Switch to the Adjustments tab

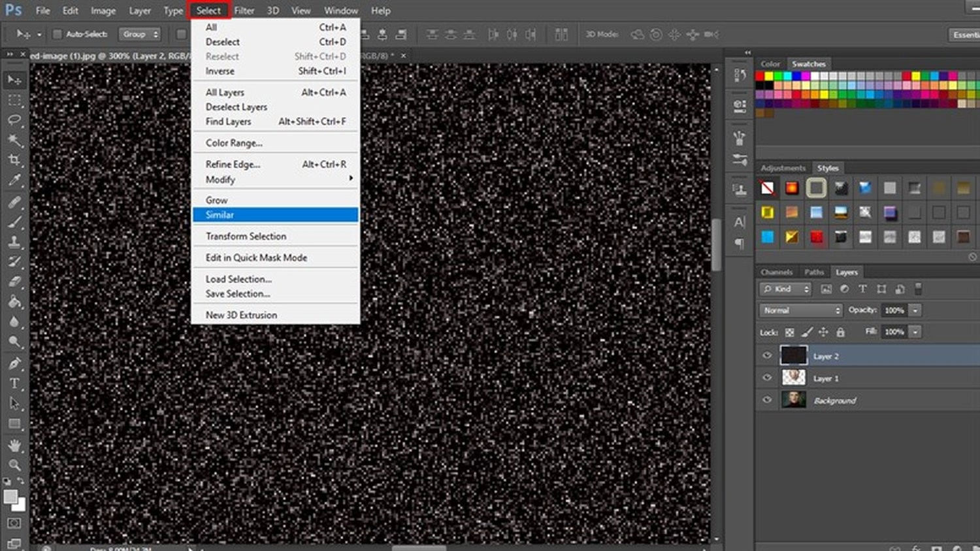tap(783, 168)
